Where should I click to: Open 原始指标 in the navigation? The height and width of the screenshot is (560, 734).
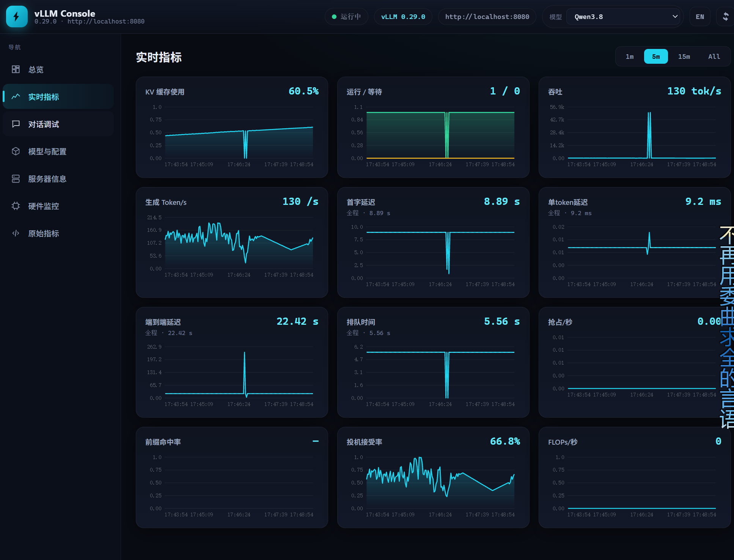click(58, 233)
